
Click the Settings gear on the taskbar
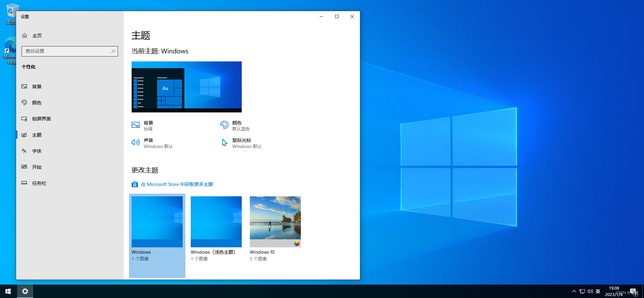click(25, 291)
